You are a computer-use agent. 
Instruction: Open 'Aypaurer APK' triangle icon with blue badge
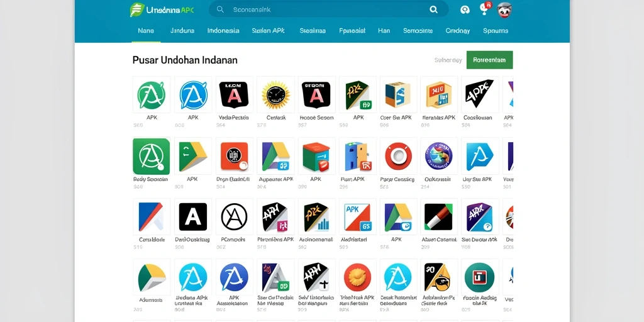coord(275,157)
